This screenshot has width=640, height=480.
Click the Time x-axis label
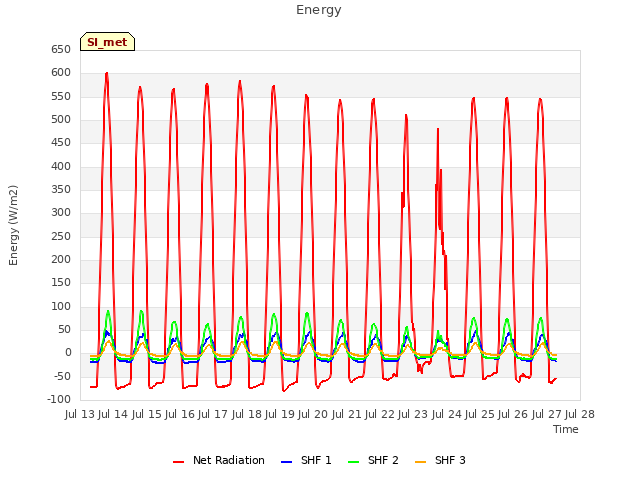[x=566, y=429]
